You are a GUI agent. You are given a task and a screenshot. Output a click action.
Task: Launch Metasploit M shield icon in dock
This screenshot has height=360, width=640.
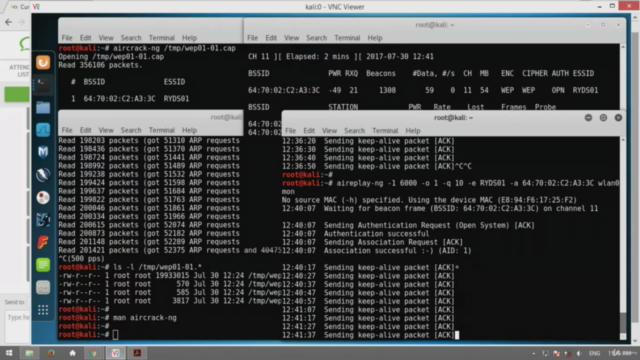click(43, 152)
